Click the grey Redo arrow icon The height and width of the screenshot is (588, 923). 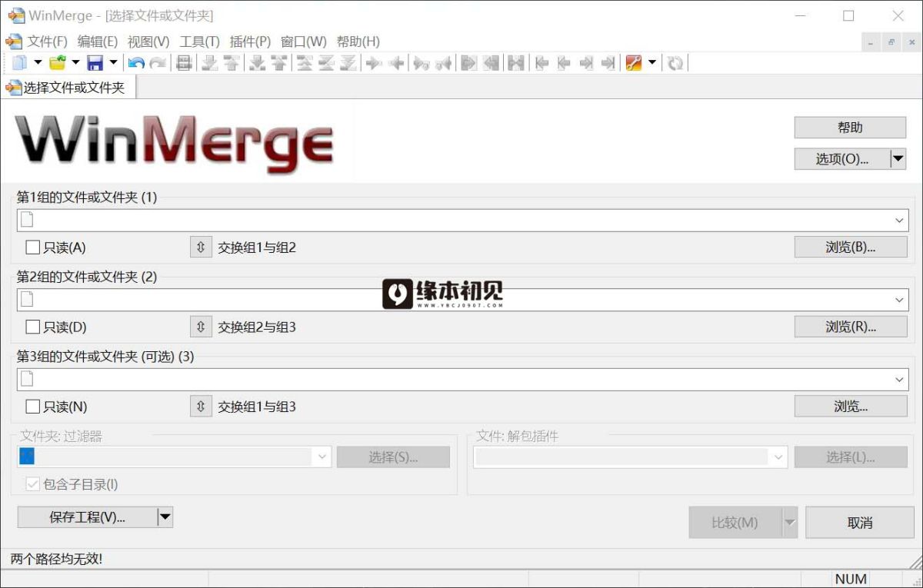158,63
